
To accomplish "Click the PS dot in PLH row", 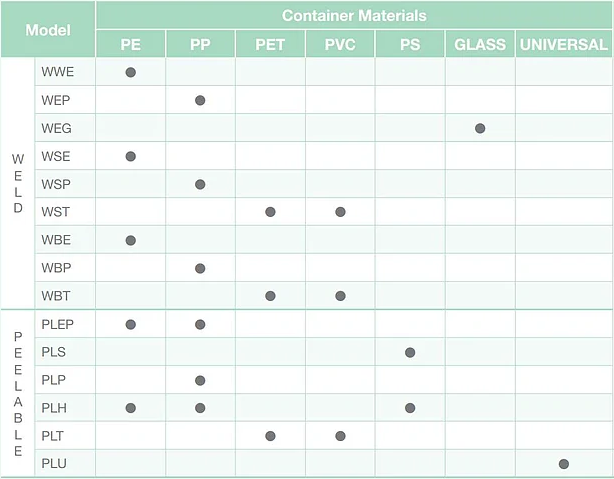I will (x=410, y=408).
